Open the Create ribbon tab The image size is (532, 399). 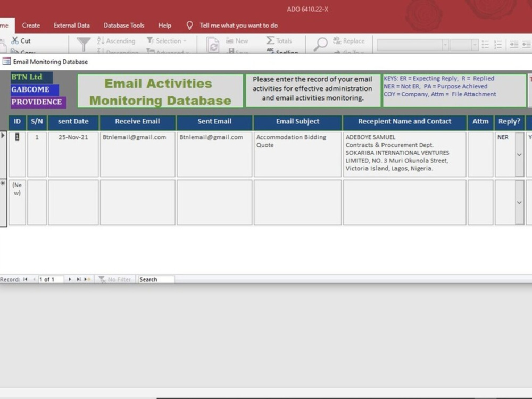click(31, 26)
